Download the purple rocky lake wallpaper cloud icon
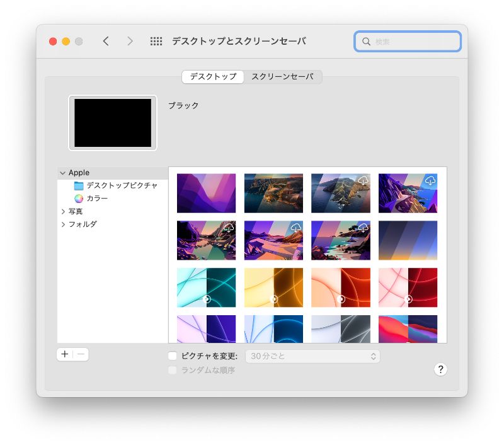The image size is (504, 445). pos(229,228)
